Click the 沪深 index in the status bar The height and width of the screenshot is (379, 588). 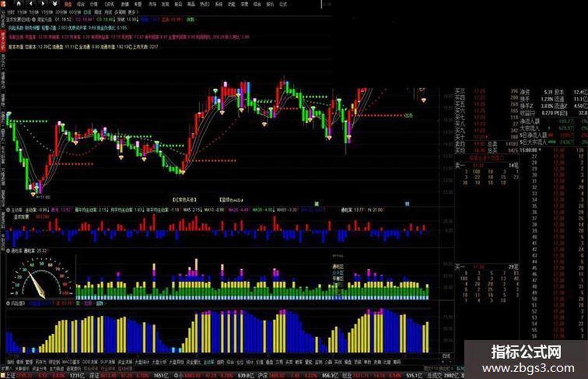click(264, 376)
